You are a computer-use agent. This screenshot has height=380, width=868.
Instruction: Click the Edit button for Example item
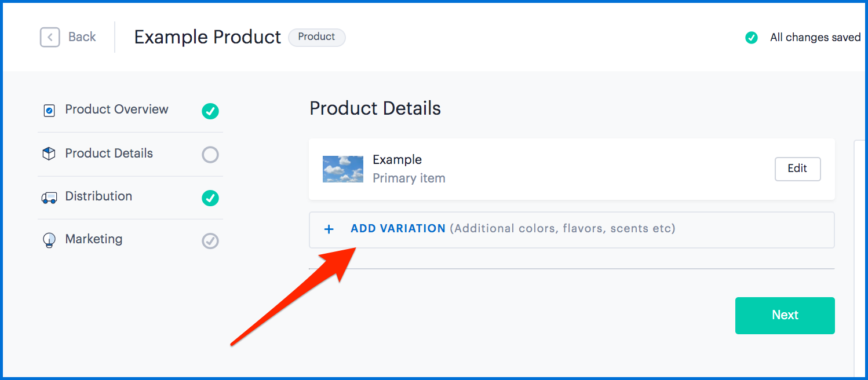(x=798, y=169)
